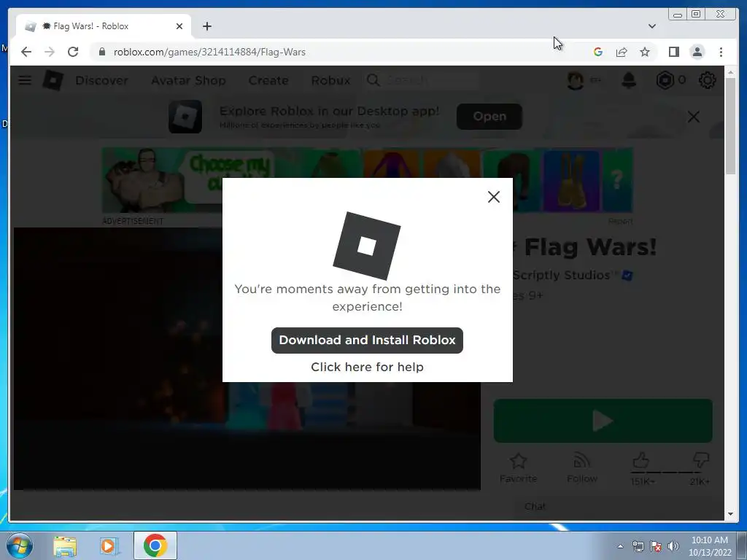This screenshot has width=747, height=560.
Task: Open the Chrome profile avatar
Action: 697,52
